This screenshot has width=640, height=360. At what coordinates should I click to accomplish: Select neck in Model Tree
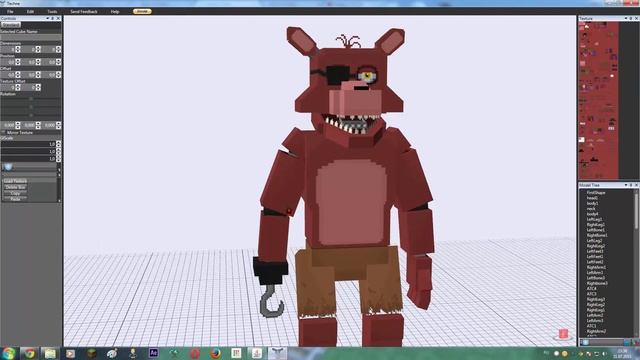(591, 209)
